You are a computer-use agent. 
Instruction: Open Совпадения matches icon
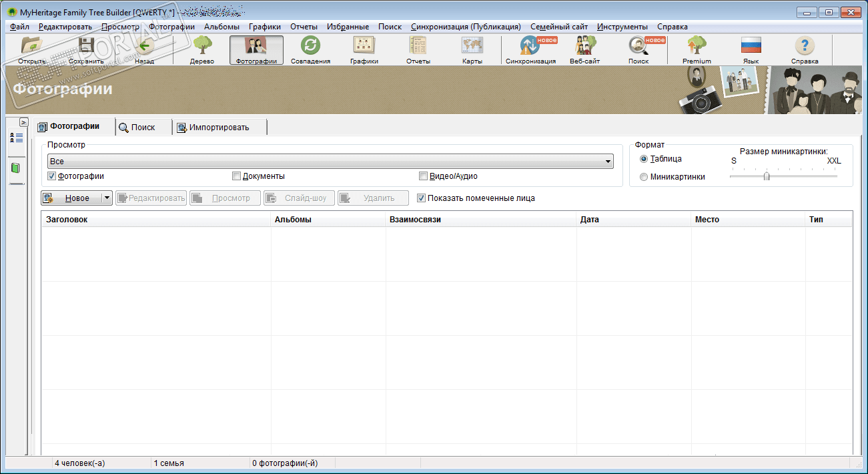pos(310,50)
